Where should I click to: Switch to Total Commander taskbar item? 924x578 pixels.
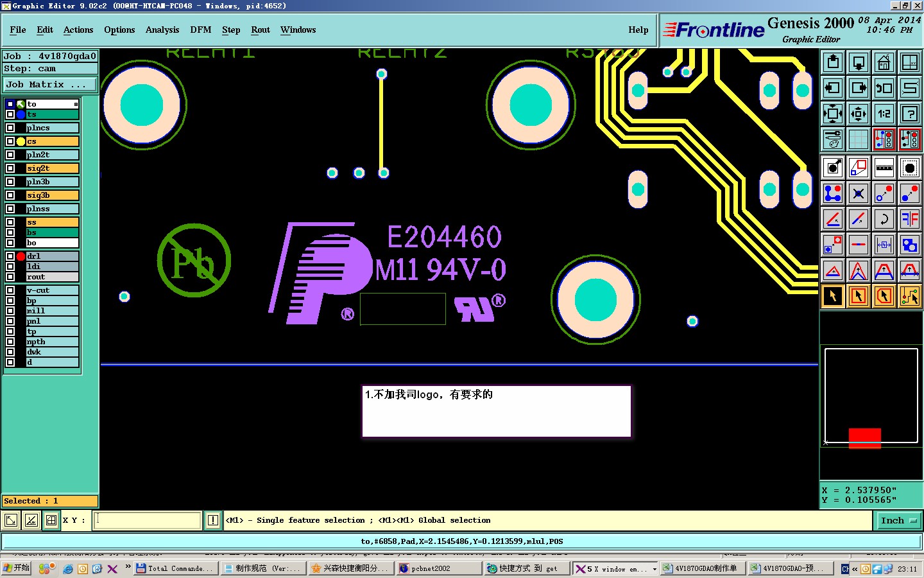tap(176, 569)
